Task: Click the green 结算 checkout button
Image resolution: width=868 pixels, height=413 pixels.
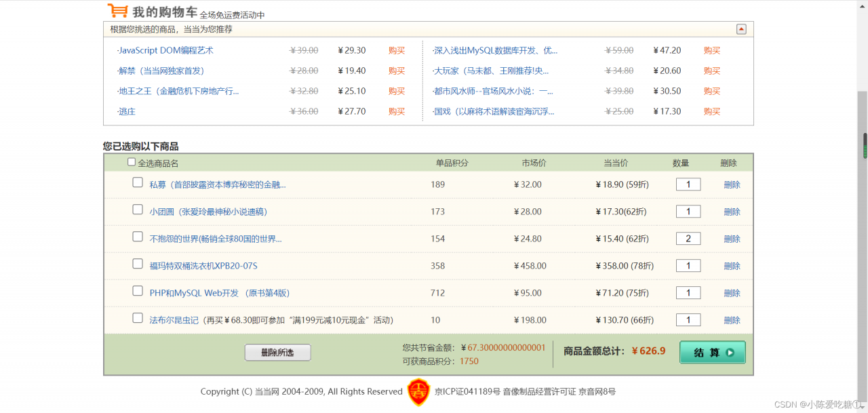Action: pos(713,352)
